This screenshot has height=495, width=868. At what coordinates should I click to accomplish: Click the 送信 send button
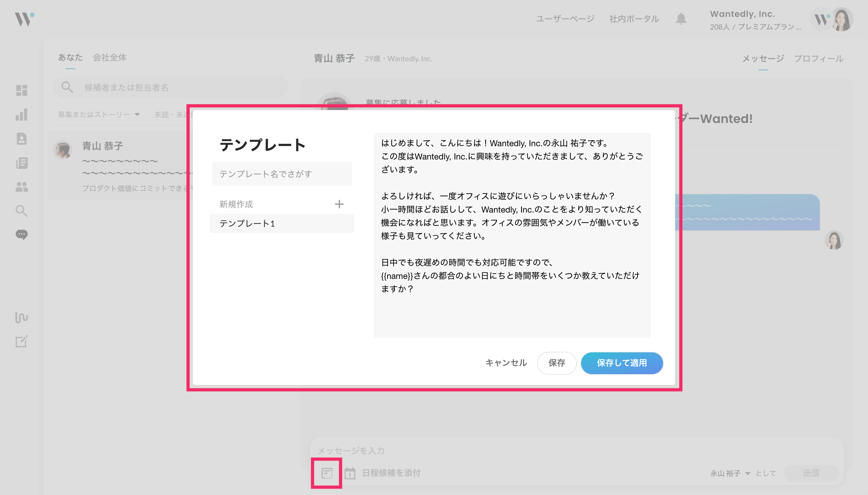811,473
